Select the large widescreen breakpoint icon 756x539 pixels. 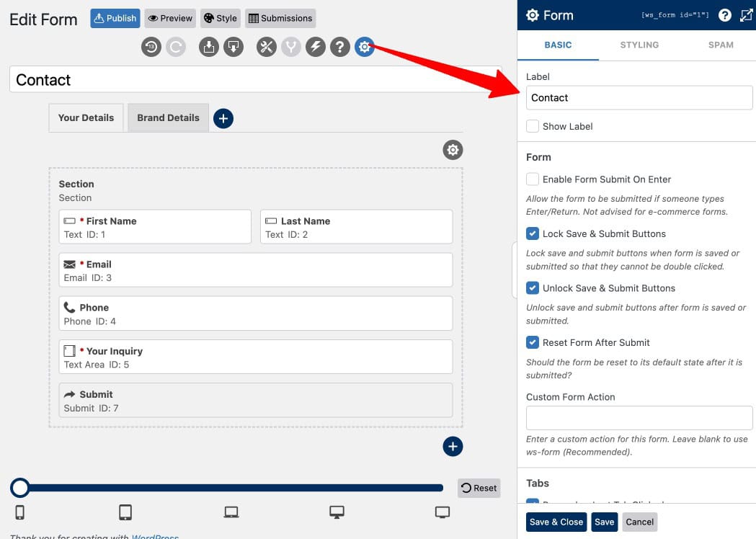[442, 512]
